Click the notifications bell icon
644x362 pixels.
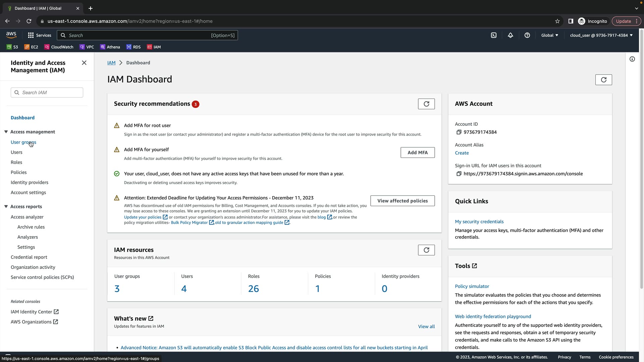coord(511,35)
